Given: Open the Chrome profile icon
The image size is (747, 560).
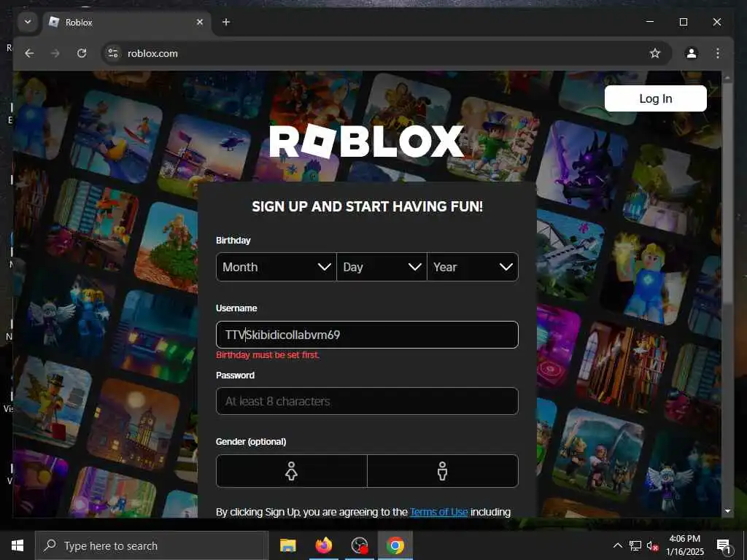Looking at the screenshot, I should [692, 53].
